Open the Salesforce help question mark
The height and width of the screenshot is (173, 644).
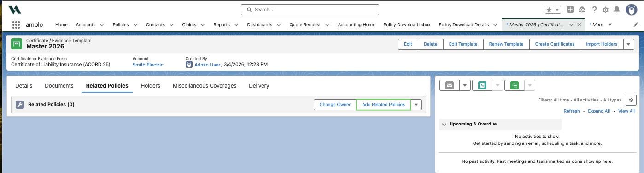click(x=595, y=10)
